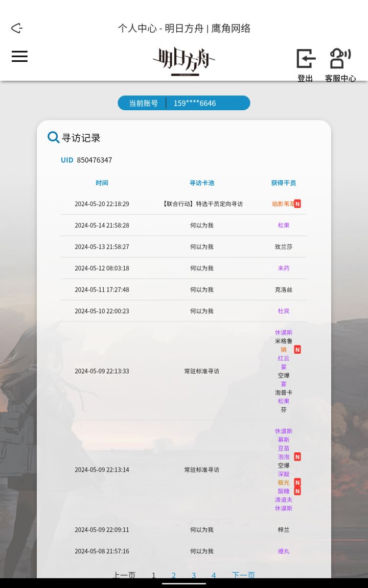Click the N badge next to 酸糖
Screen dimensions: 368x588
tap(297, 491)
